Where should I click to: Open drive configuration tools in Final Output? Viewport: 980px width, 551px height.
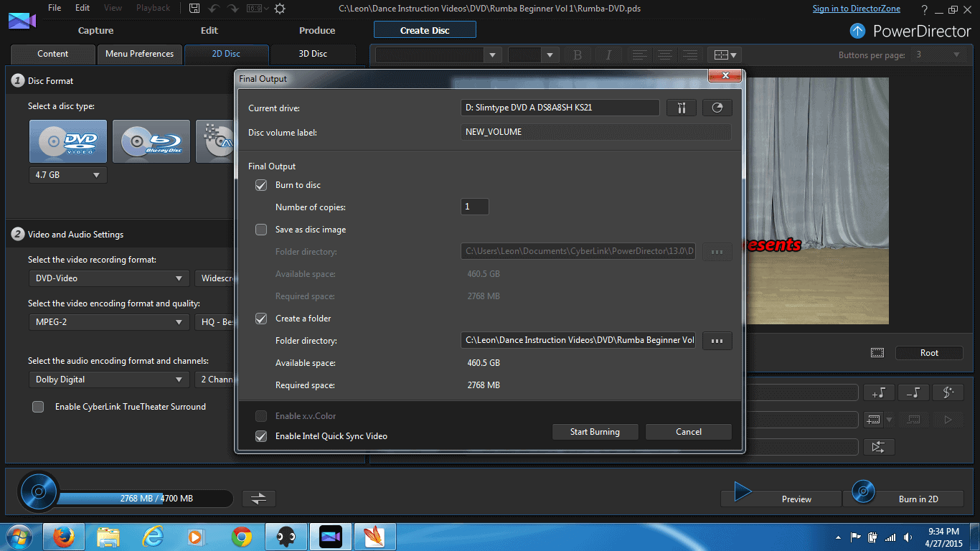coord(682,108)
